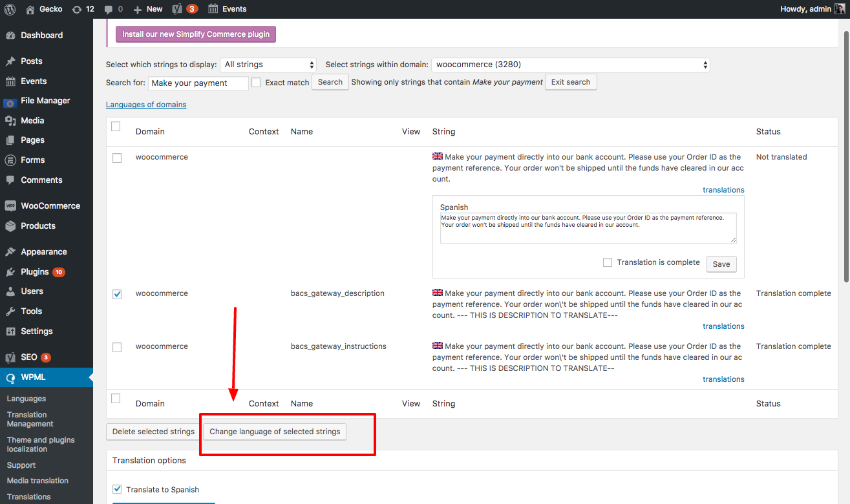This screenshot has height=504, width=850.
Task: Click the Exit search button
Action: [x=571, y=82]
